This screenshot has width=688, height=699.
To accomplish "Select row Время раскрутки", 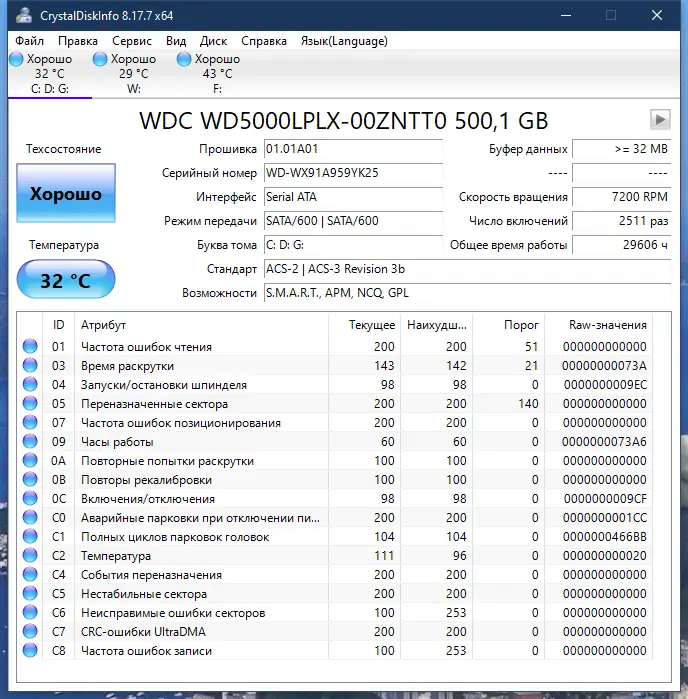I will [335, 366].
